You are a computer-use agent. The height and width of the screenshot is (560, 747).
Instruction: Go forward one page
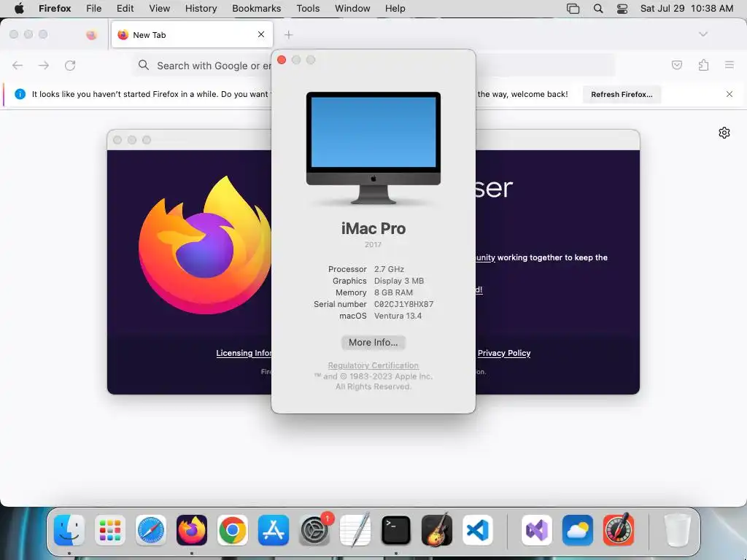click(x=44, y=65)
